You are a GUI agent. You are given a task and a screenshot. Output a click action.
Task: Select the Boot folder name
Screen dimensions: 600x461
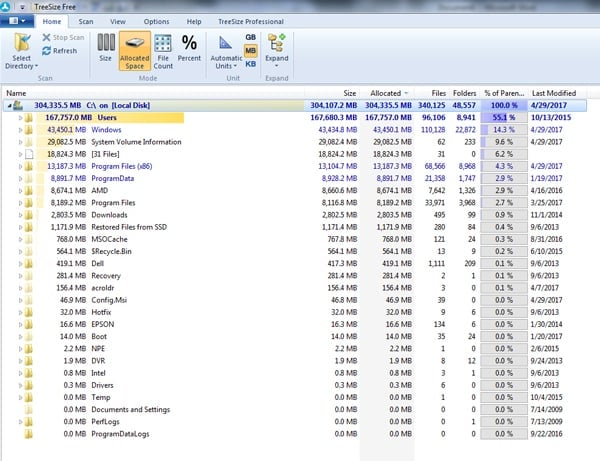99,337
